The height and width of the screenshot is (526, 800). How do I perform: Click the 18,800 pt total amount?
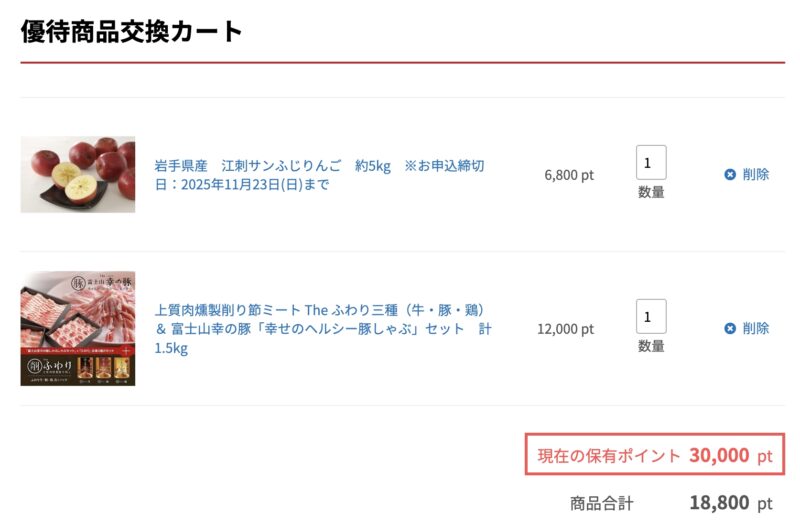pyautogui.click(x=730, y=504)
